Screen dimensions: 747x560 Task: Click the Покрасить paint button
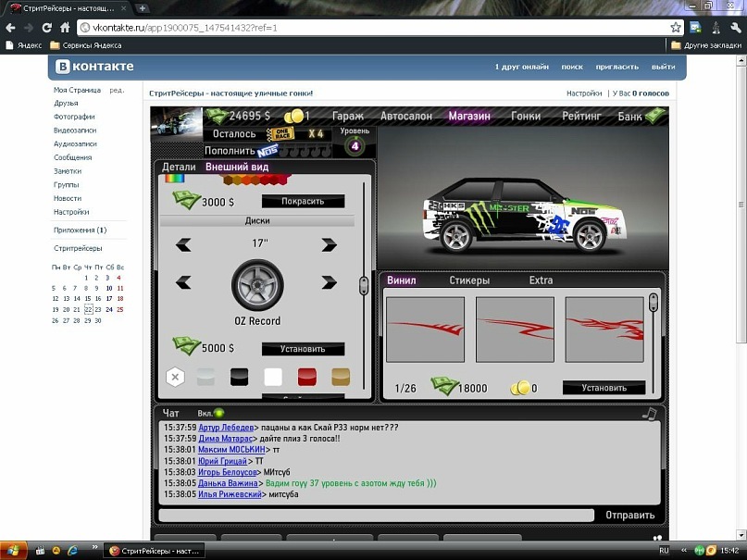pyautogui.click(x=303, y=201)
